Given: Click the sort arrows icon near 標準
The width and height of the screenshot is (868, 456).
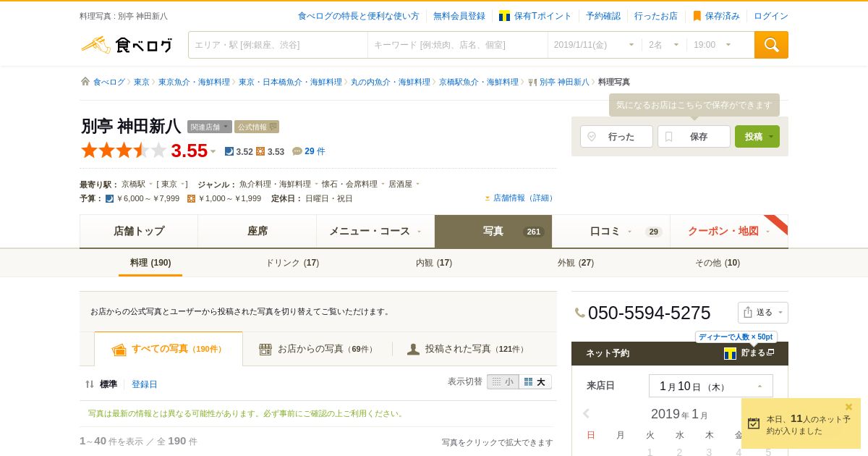Looking at the screenshot, I should point(90,384).
